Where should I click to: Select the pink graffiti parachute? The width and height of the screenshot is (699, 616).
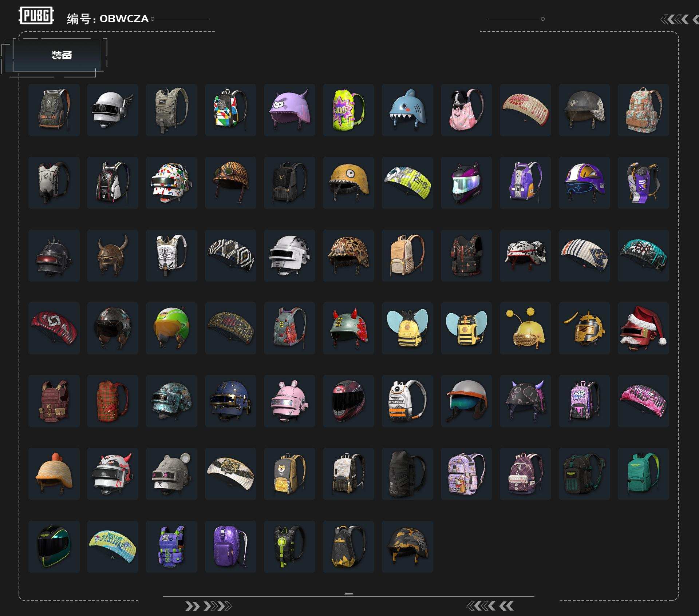643,401
